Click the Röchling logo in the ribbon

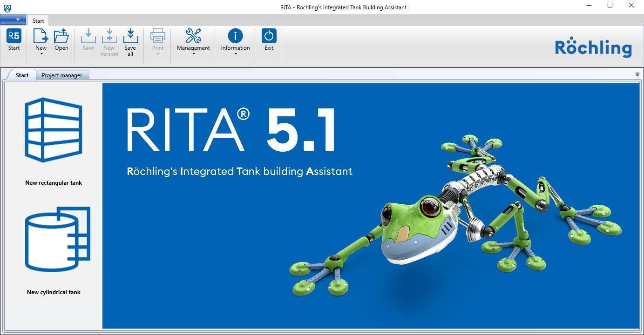tap(593, 47)
